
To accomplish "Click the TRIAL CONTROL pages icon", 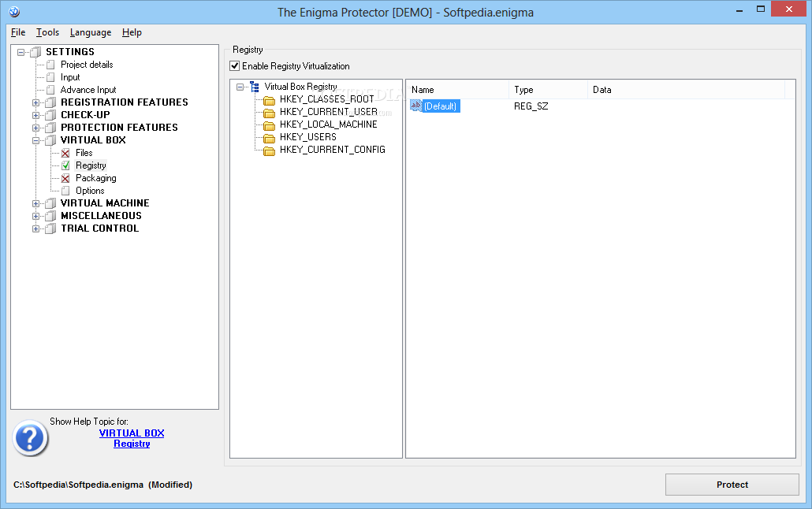I will click(x=50, y=228).
